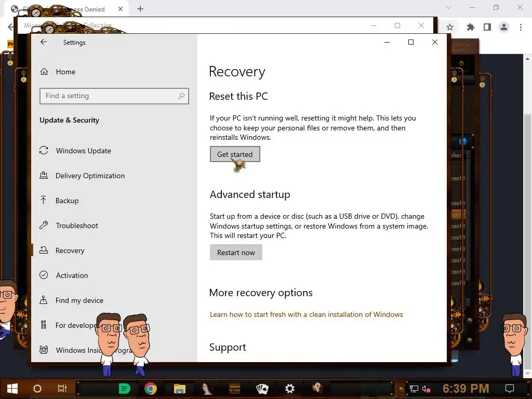This screenshot has width=532, height=399.
Task: Select Backup in Update & Security
Action: [67, 201]
